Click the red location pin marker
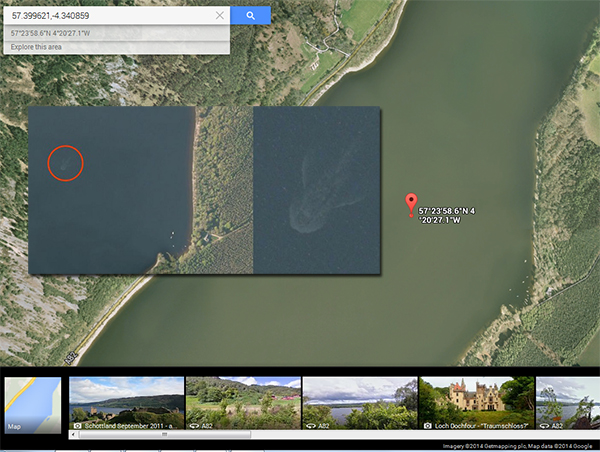The width and height of the screenshot is (600, 452). pos(411,205)
